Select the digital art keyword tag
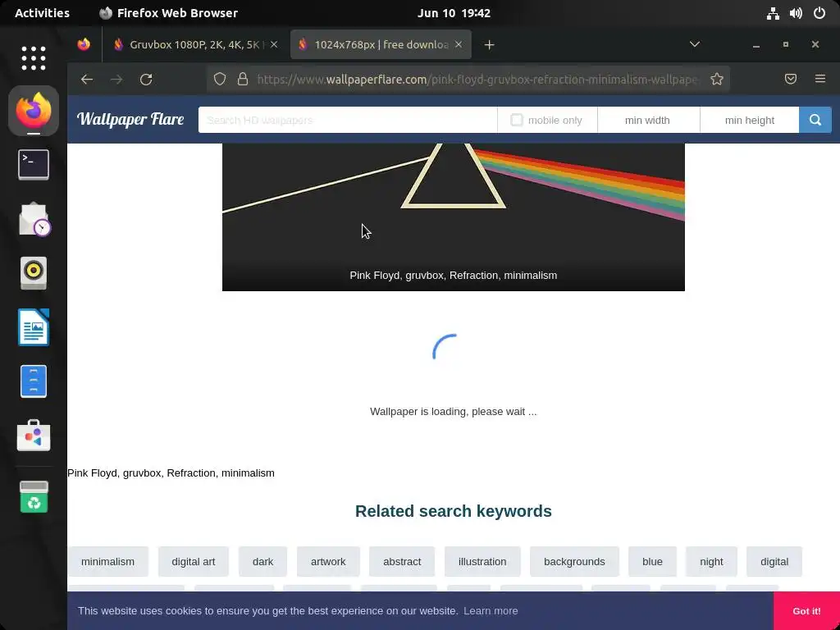Screen dimensions: 840x630 pos(194,561)
